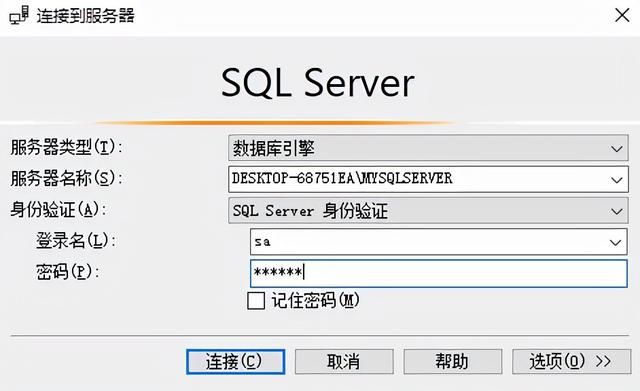This screenshot has height=391, width=640.
Task: Select the 数据库引擎 server type box
Action: [x=428, y=148]
